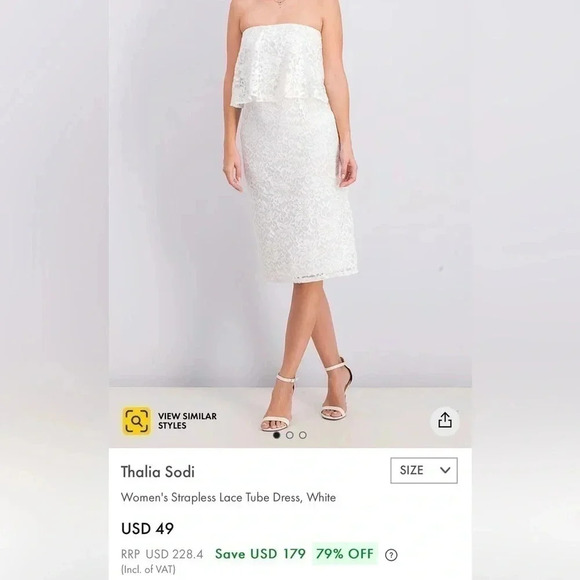Click the USD 49 price
This screenshot has height=580, width=580.
coord(147,529)
